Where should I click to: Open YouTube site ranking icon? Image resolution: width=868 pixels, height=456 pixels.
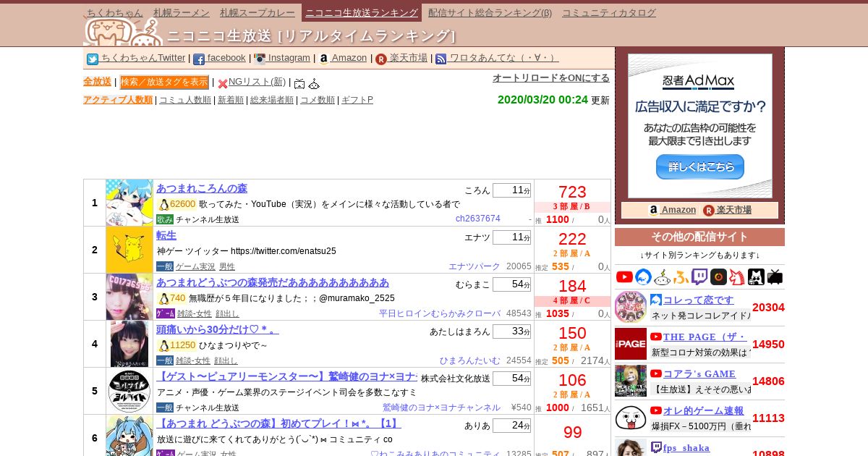(625, 276)
